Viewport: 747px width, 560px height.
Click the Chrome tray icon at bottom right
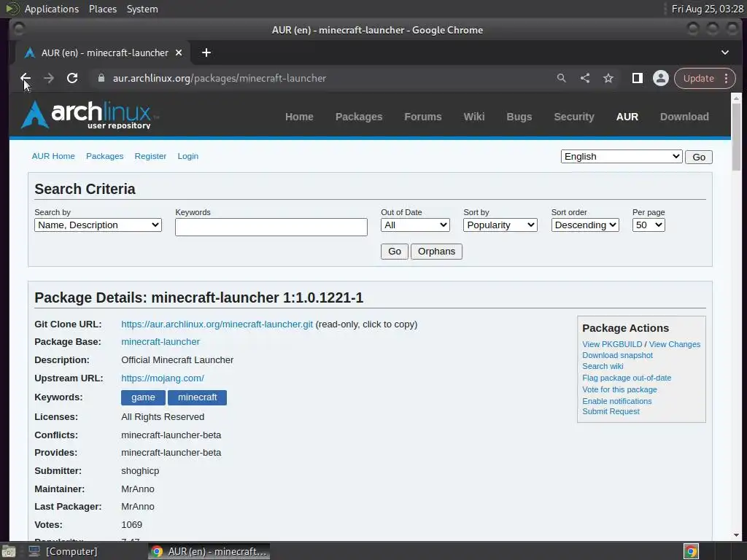691,551
